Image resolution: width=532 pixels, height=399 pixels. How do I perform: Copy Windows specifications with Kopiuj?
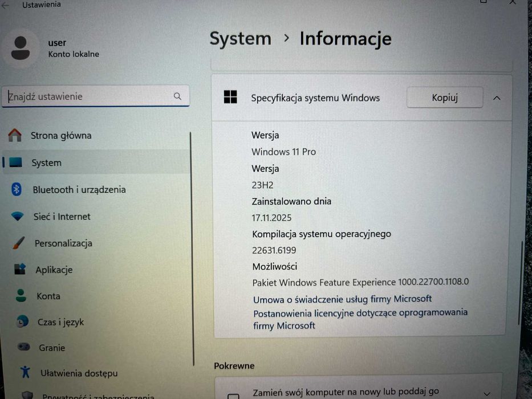(x=445, y=97)
